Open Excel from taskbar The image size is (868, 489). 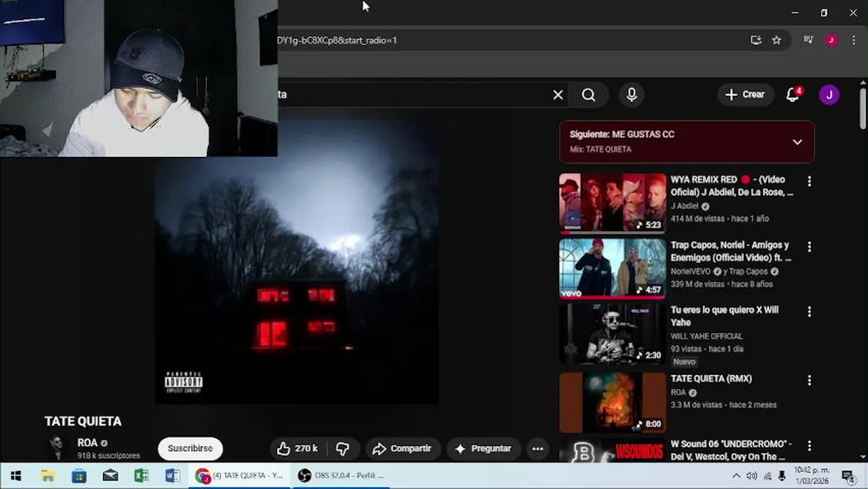(x=141, y=475)
